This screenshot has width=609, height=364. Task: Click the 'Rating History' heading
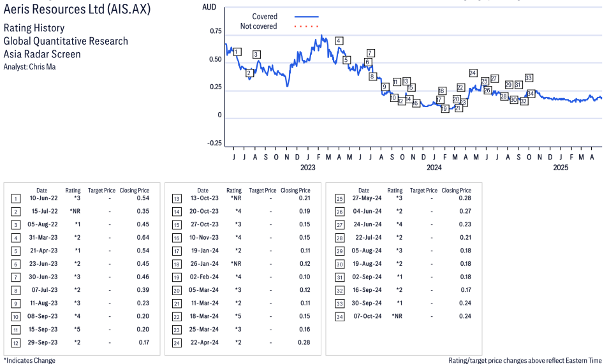point(34,28)
